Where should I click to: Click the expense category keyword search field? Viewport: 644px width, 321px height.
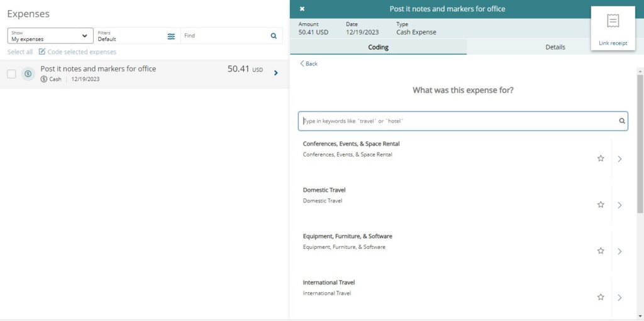point(458,121)
